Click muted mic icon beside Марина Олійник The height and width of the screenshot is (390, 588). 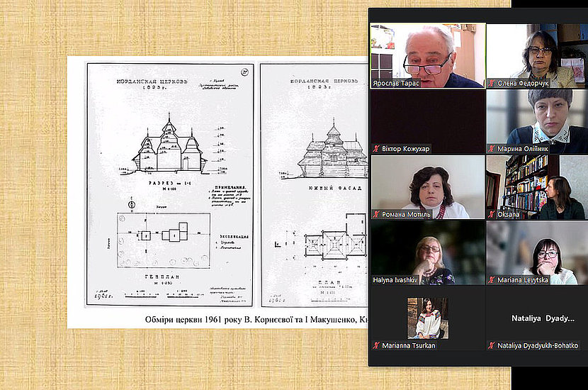point(491,149)
